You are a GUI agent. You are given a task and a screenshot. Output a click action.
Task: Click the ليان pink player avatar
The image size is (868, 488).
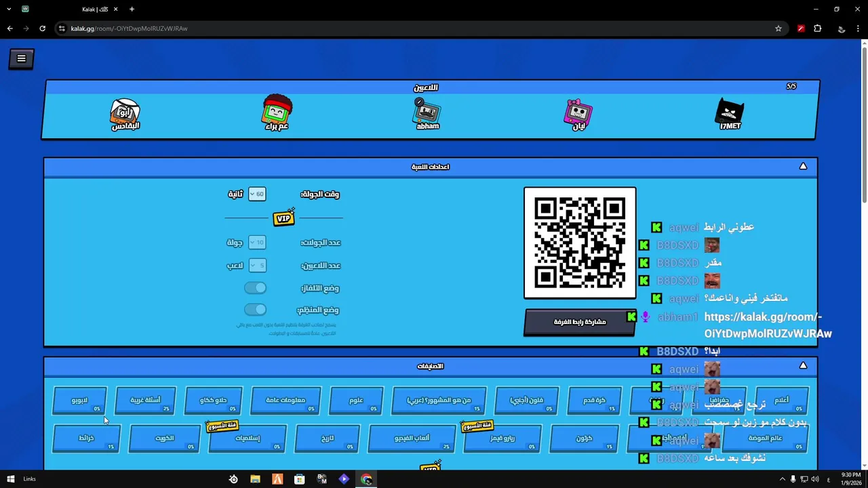point(578,114)
